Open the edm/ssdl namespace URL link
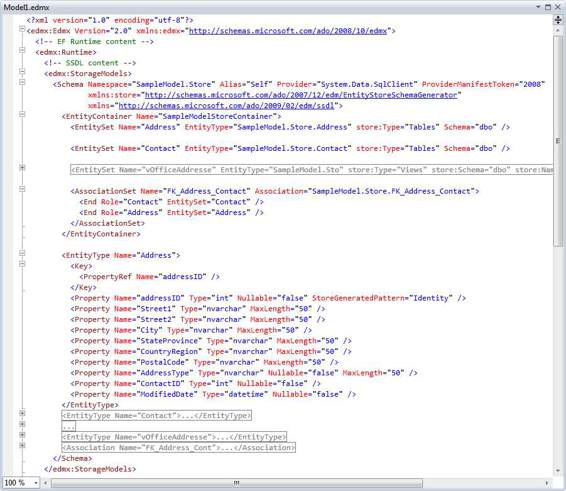This screenshot has width=566, height=491. click(226, 106)
